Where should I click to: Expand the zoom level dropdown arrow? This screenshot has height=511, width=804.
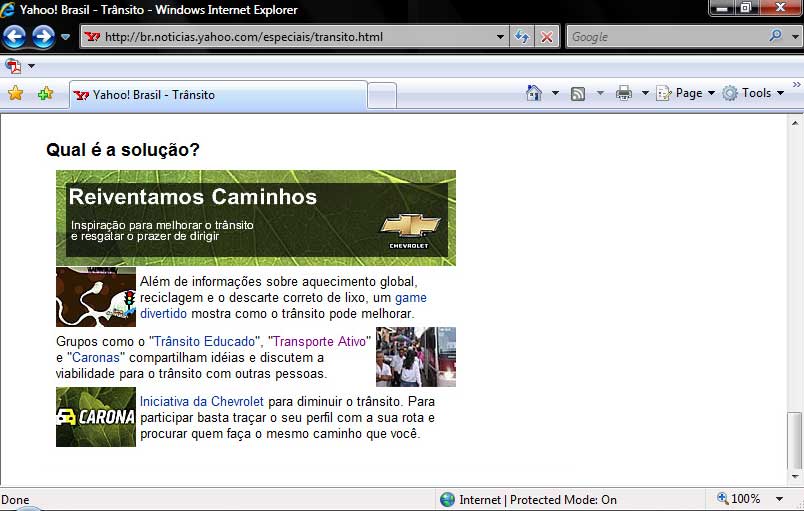click(x=779, y=499)
